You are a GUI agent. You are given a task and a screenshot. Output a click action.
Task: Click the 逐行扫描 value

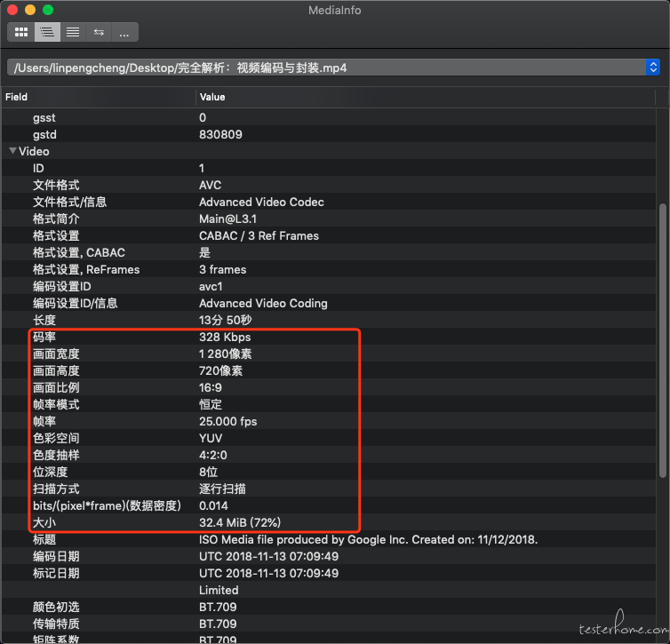pos(222,489)
